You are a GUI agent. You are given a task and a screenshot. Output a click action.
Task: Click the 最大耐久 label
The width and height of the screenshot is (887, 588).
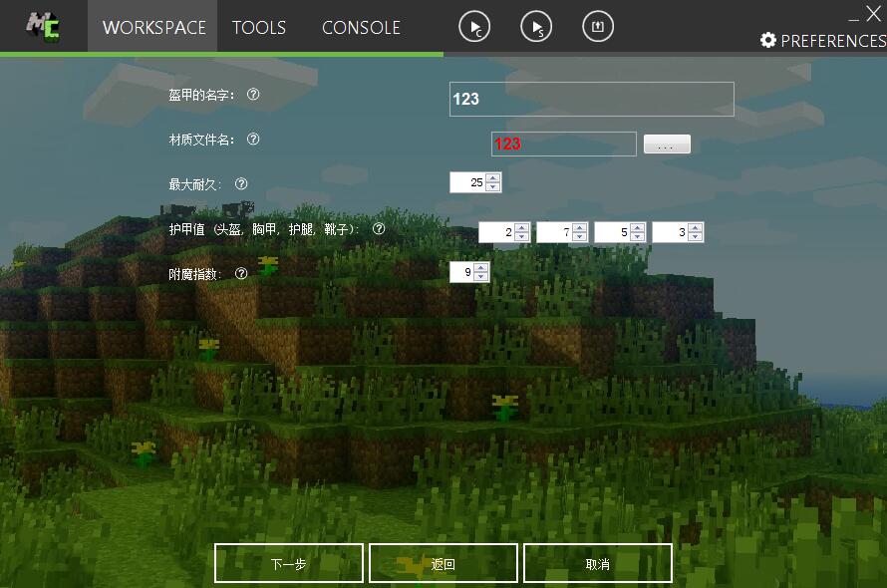point(195,184)
